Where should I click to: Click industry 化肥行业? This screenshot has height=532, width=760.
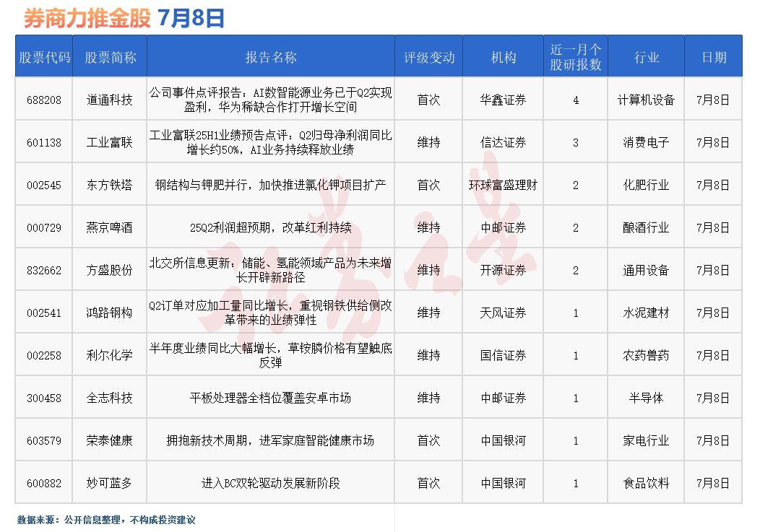pyautogui.click(x=646, y=185)
